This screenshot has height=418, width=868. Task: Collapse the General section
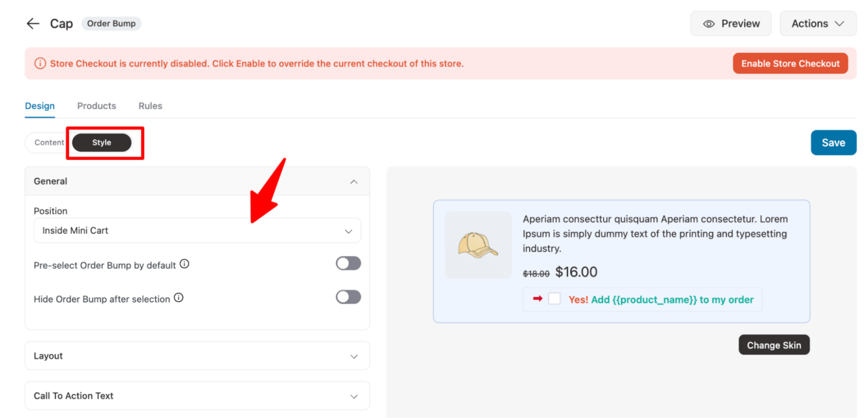(354, 181)
